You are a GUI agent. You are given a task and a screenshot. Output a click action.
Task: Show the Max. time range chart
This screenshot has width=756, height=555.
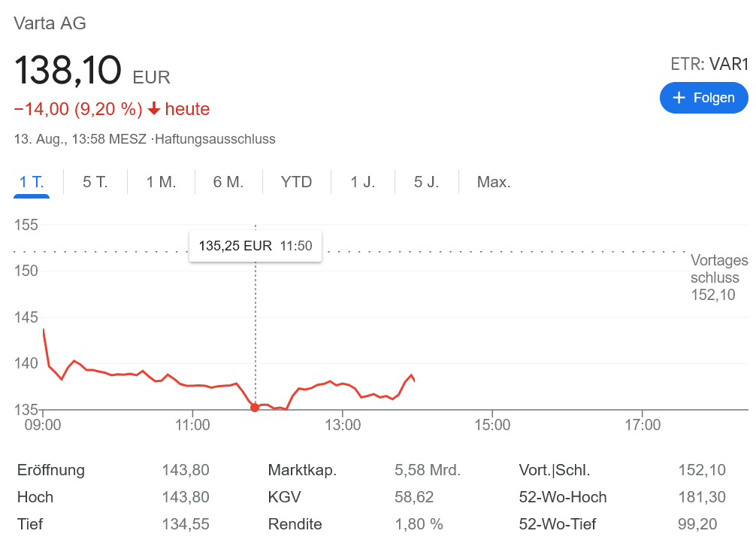pos(494,182)
